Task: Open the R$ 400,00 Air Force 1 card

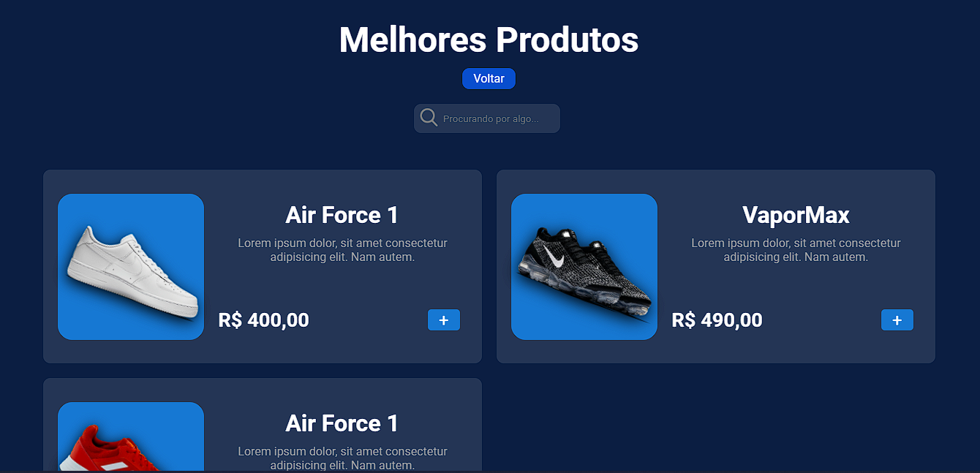Action: tap(263, 267)
